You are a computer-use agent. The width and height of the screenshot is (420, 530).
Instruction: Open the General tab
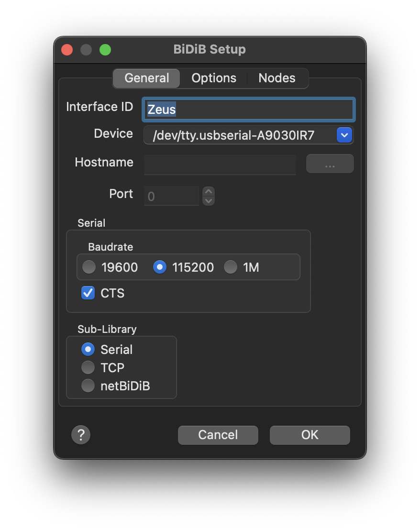[x=147, y=78]
